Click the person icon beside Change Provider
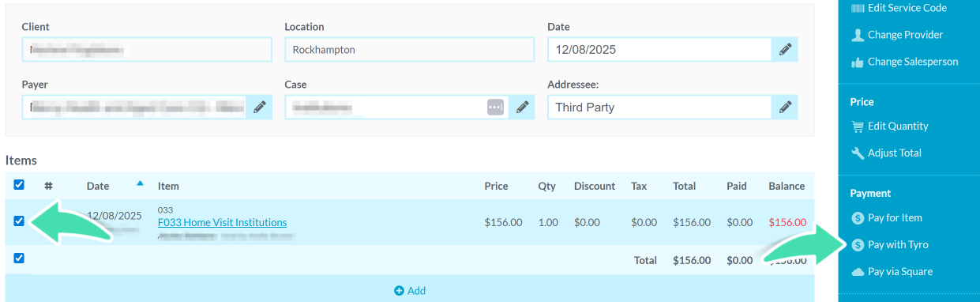The image size is (980, 302). click(x=857, y=35)
